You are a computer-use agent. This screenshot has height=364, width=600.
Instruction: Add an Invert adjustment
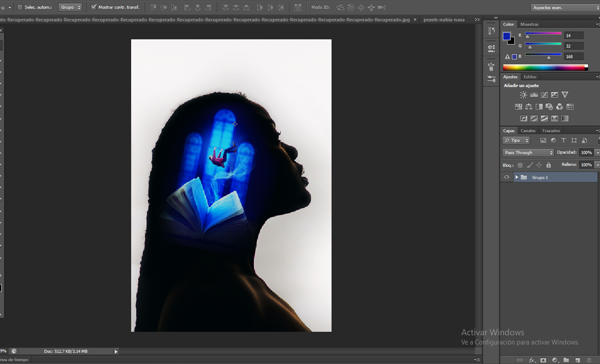524,118
